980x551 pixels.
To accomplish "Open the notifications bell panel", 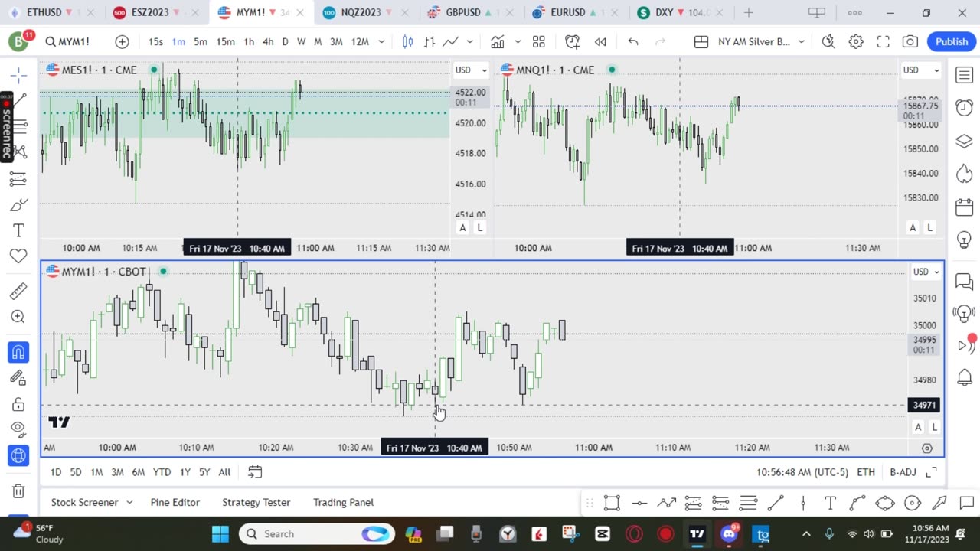I will tap(964, 377).
